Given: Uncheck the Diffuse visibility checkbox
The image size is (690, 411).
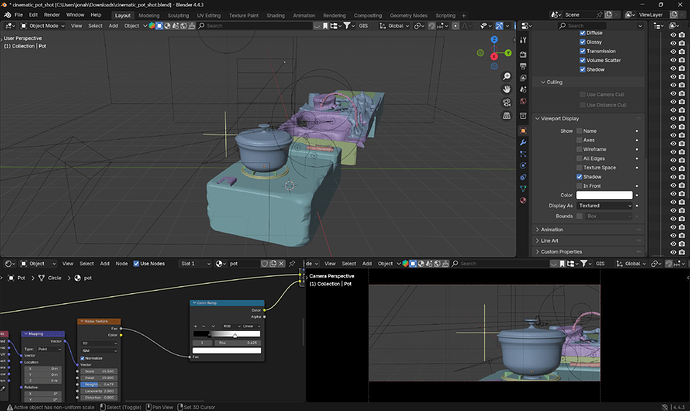Looking at the screenshot, I should 582,33.
